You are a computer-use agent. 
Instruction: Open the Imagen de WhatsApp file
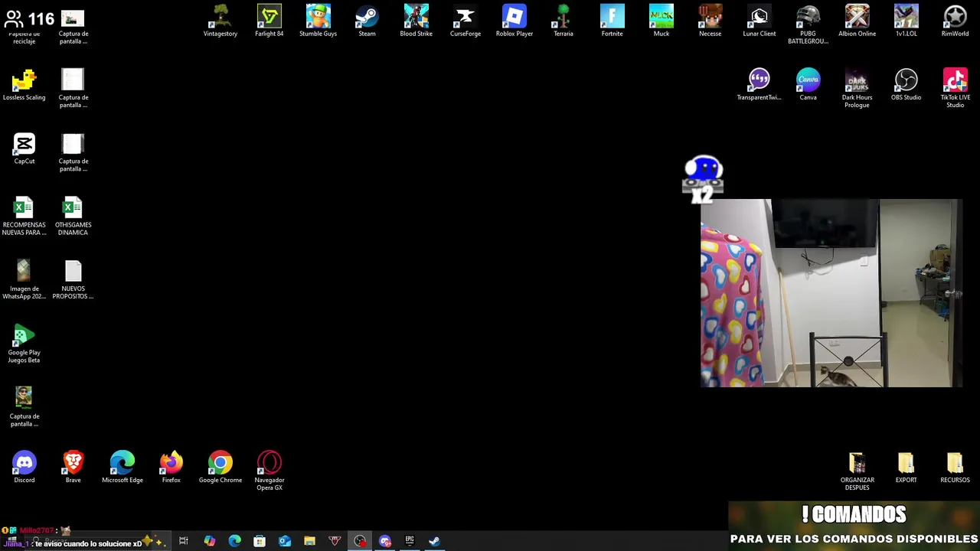[x=24, y=279]
